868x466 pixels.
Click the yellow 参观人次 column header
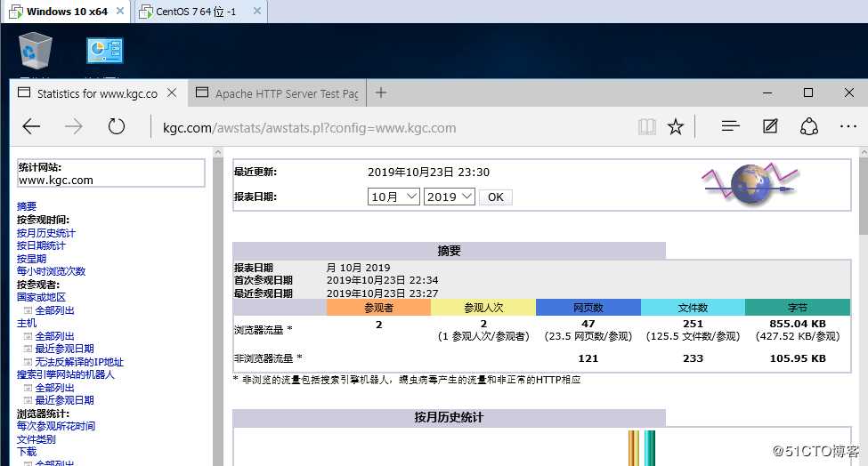483,308
